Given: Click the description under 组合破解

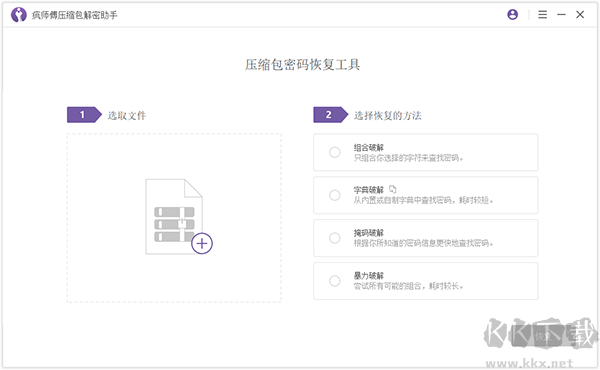Looking at the screenshot, I should [408, 158].
